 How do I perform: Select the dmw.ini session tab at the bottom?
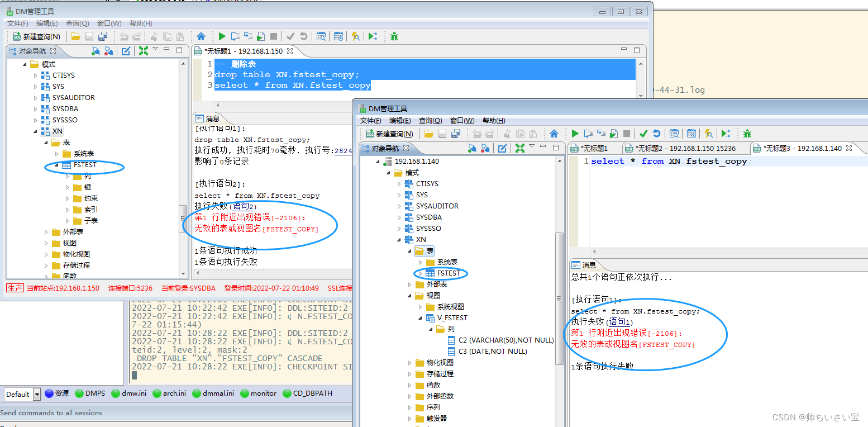(129, 393)
